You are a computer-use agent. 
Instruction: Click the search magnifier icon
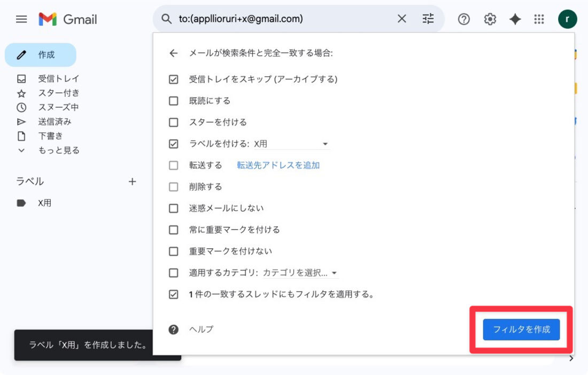(x=166, y=19)
